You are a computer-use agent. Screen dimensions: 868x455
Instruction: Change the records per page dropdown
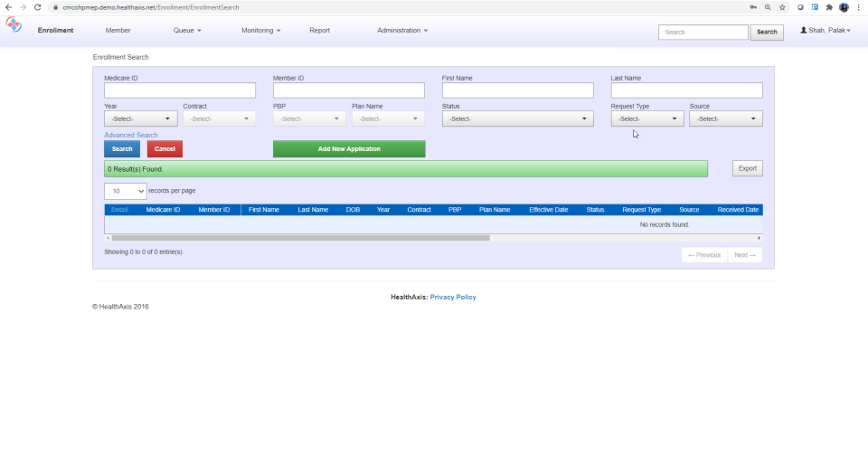[125, 191]
